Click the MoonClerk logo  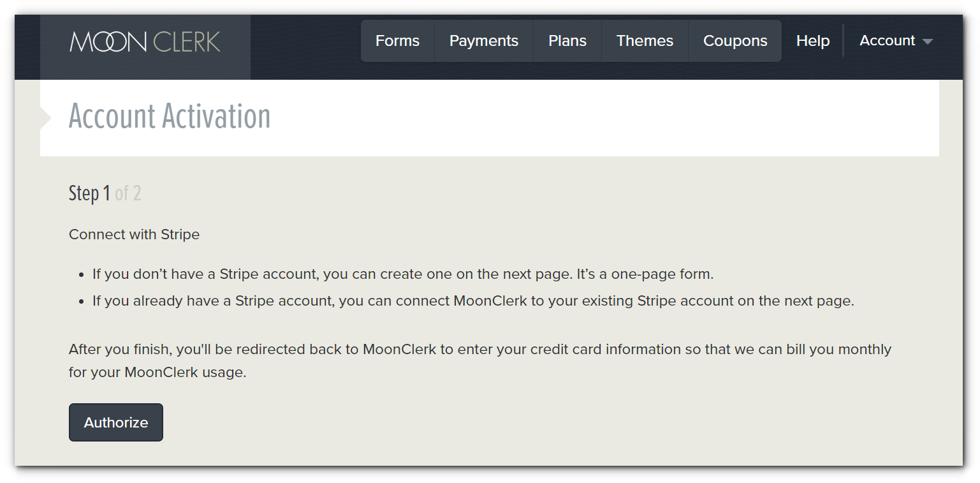(x=145, y=42)
